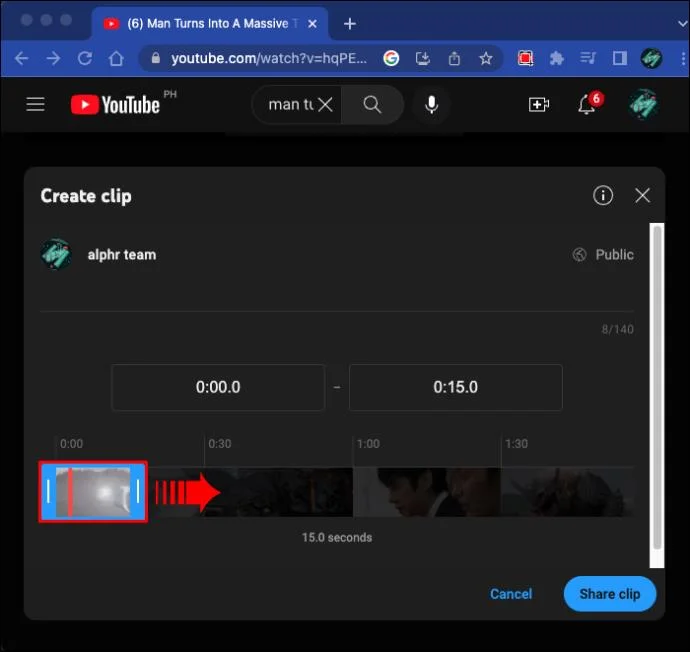Open the media controls icon
The width and height of the screenshot is (690, 652).
click(x=588, y=58)
